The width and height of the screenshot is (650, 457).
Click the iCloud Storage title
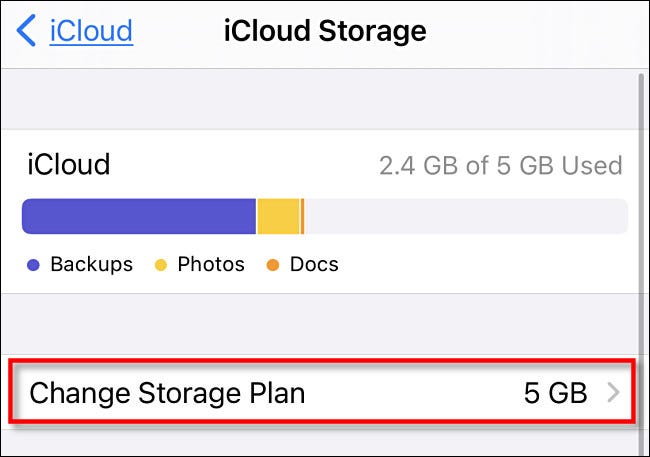[x=324, y=31]
